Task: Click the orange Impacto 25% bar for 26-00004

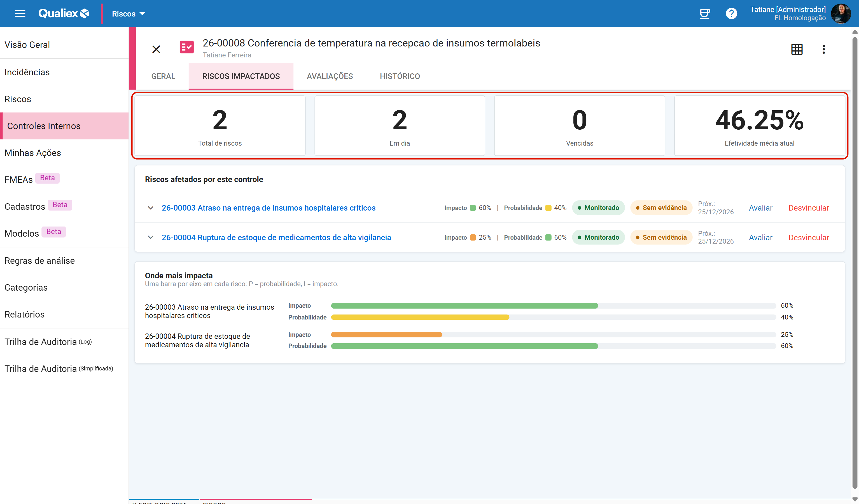Action: pos(387,335)
